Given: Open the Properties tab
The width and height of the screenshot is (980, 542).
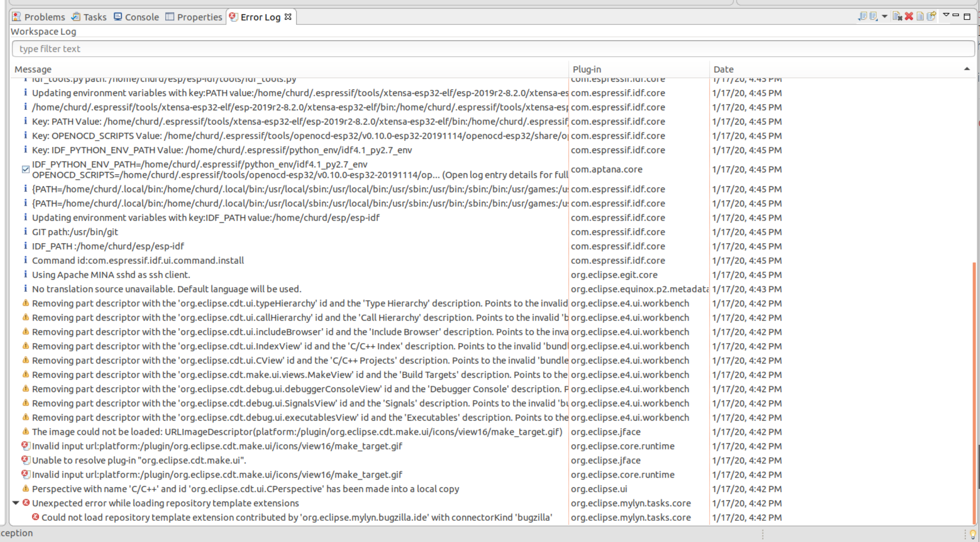Looking at the screenshot, I should click(194, 17).
